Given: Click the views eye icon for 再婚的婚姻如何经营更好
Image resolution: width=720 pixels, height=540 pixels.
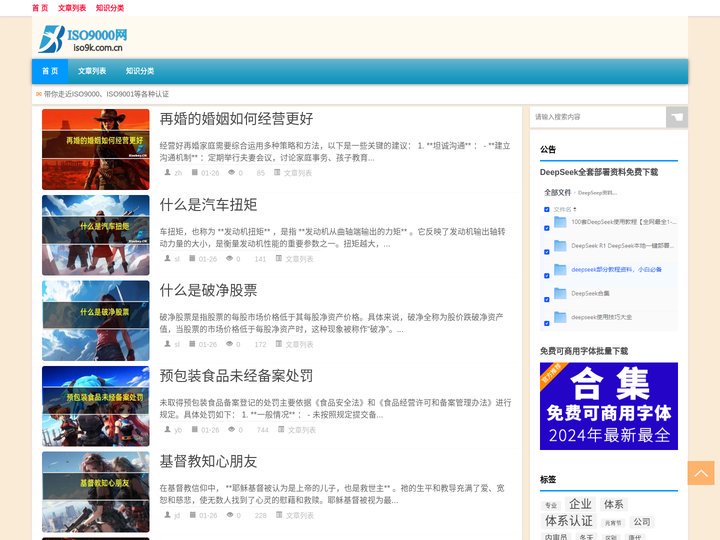Looking at the screenshot, I should tap(231, 172).
